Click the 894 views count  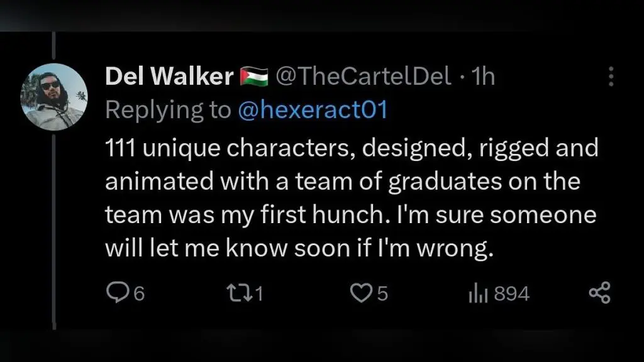[x=511, y=294]
